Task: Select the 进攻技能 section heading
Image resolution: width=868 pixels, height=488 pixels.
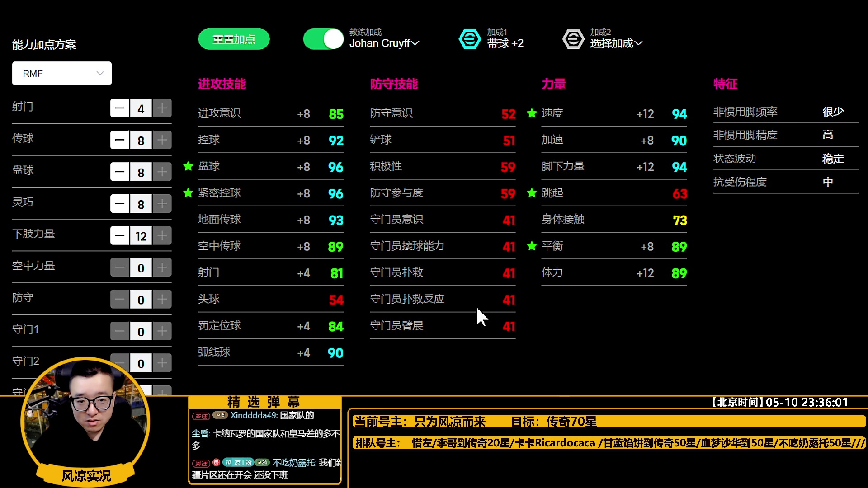Action: click(x=222, y=84)
